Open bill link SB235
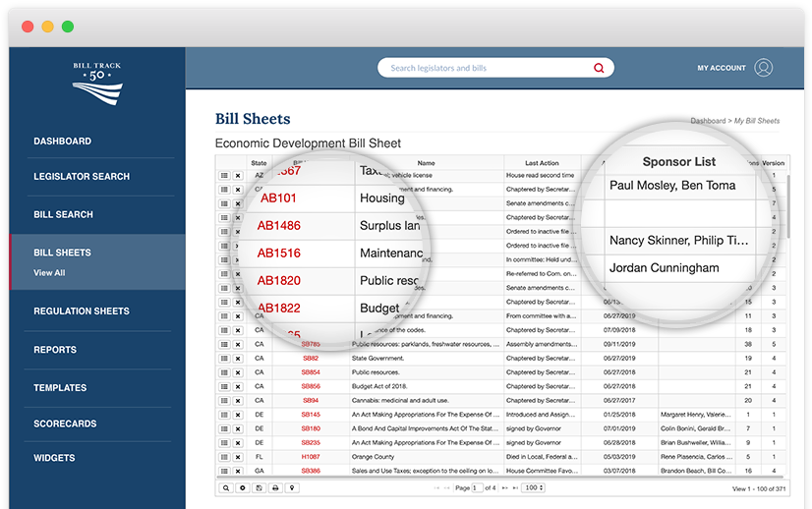The height and width of the screenshot is (509, 812). tap(311, 443)
